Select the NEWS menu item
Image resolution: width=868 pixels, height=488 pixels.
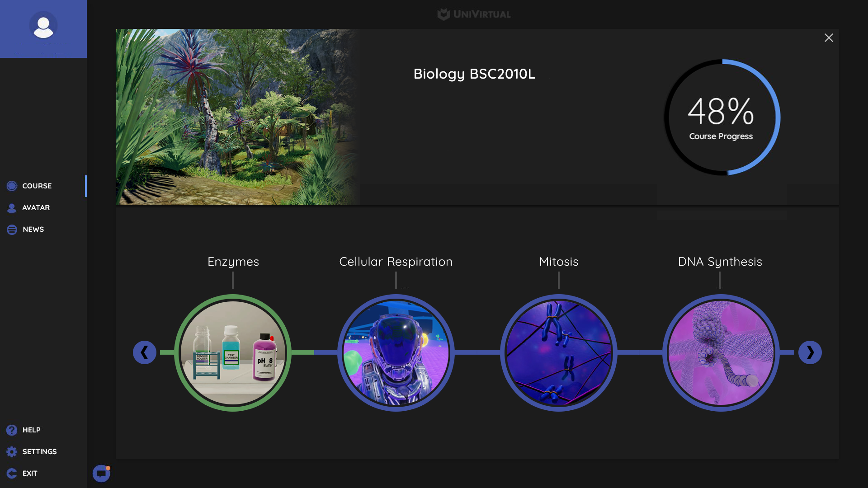pyautogui.click(x=33, y=230)
